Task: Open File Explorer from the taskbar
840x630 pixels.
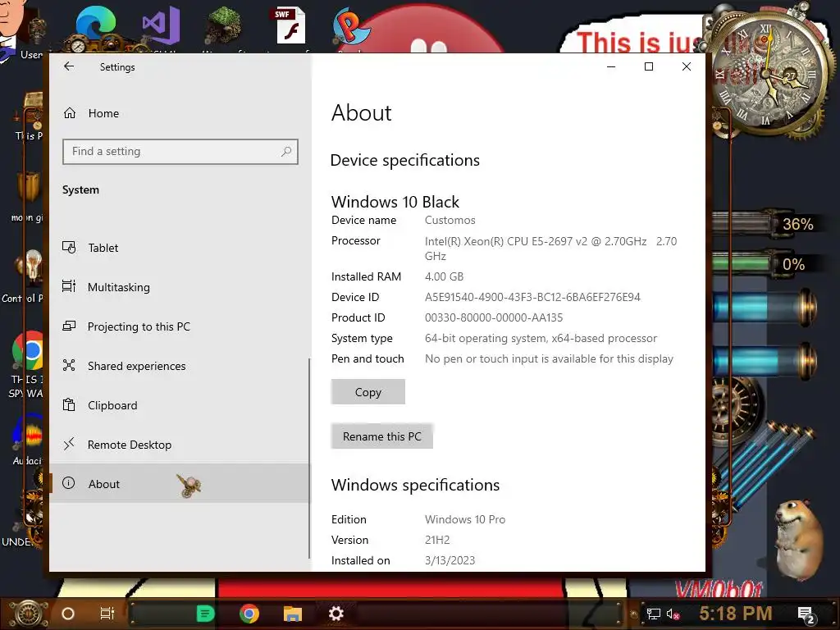Action: click(293, 614)
